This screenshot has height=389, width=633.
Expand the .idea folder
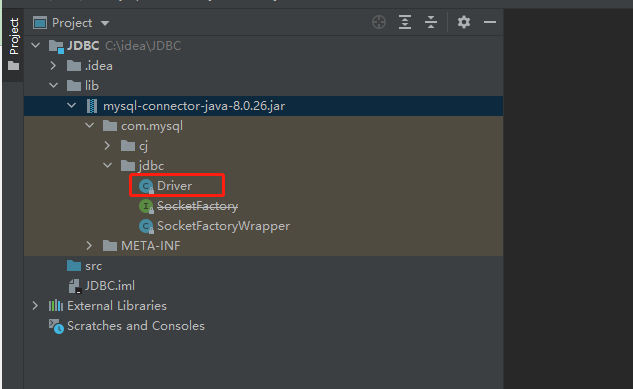point(53,66)
